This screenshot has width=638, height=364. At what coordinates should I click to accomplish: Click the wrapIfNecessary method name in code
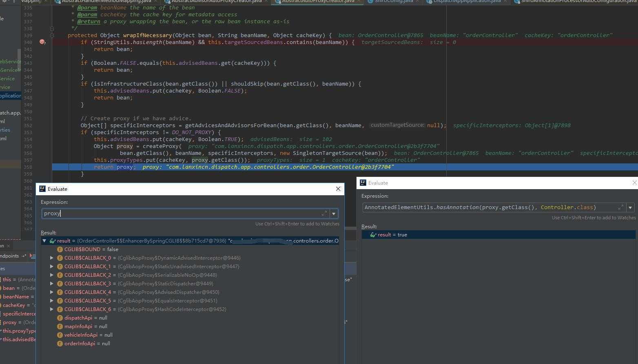coord(148,35)
